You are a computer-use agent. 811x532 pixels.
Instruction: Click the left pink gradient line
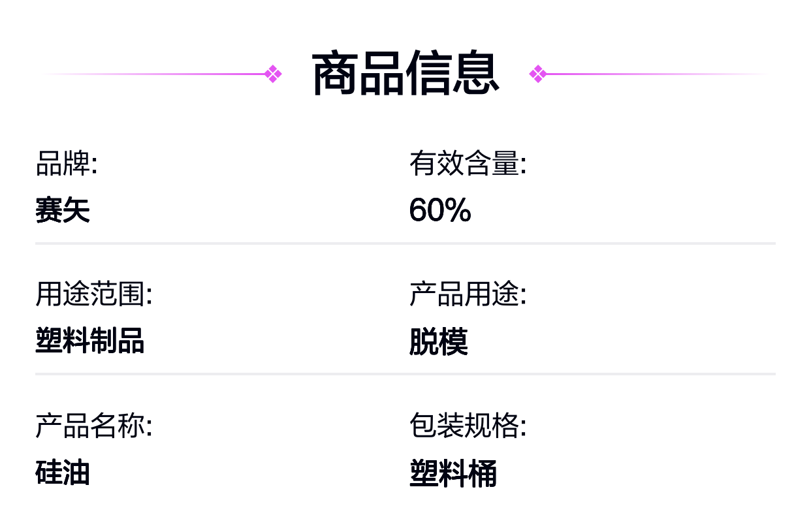tap(154, 74)
